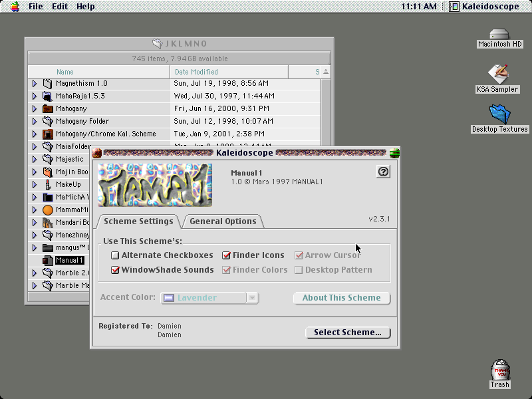
Task: Click the Lavender color swatch
Action: tap(169, 298)
